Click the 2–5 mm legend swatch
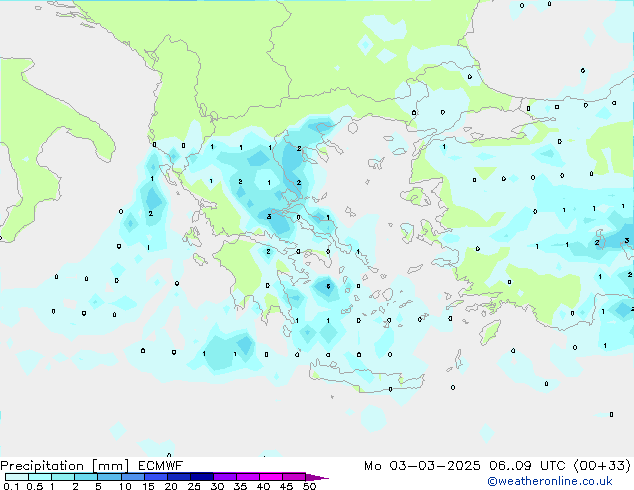The image size is (634, 490). tap(86, 477)
